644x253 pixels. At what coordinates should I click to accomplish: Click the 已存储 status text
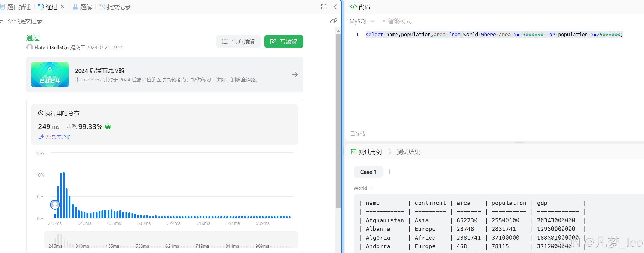click(358, 133)
